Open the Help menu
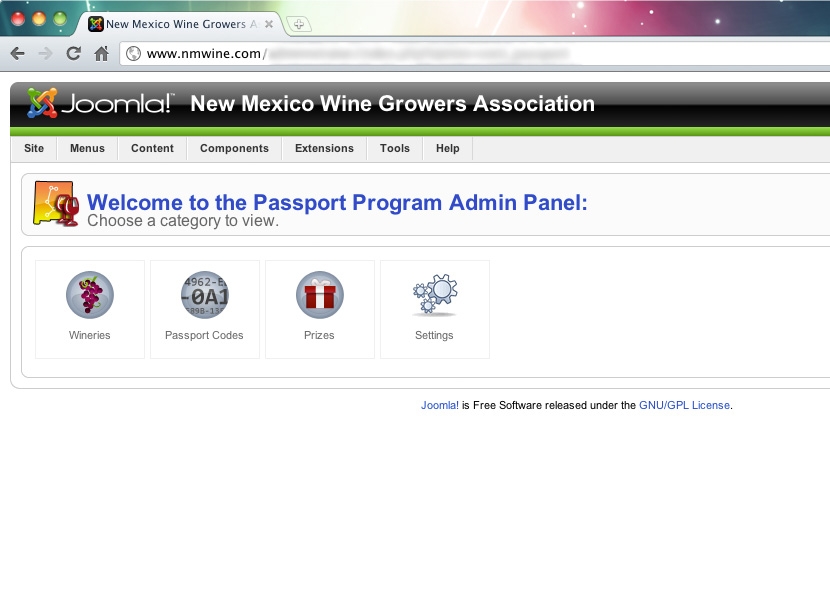The height and width of the screenshot is (600, 830). [448, 148]
